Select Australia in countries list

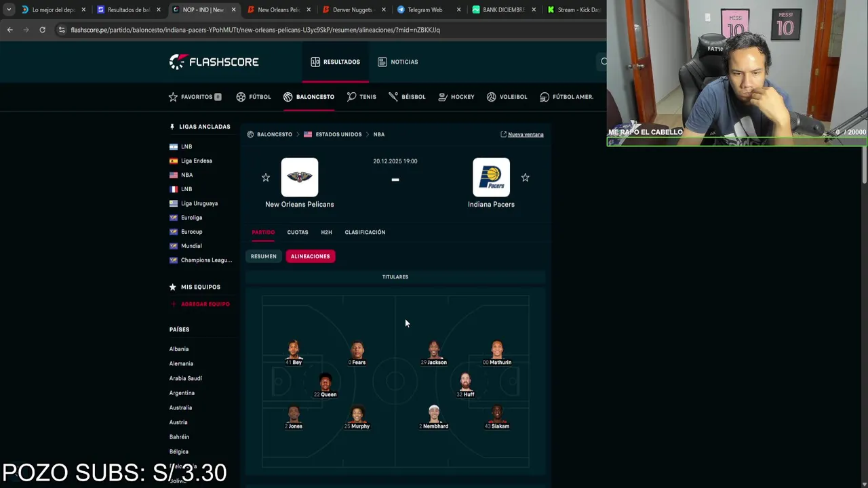(x=180, y=408)
